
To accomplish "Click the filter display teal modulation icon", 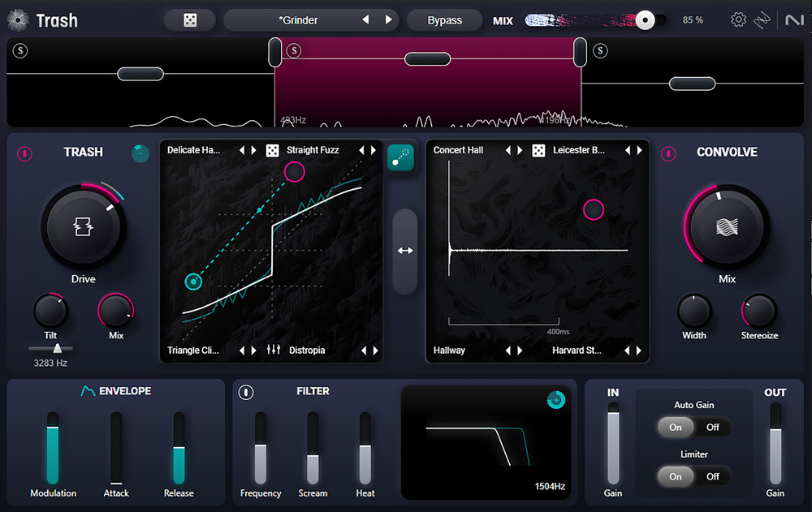I will (x=556, y=400).
